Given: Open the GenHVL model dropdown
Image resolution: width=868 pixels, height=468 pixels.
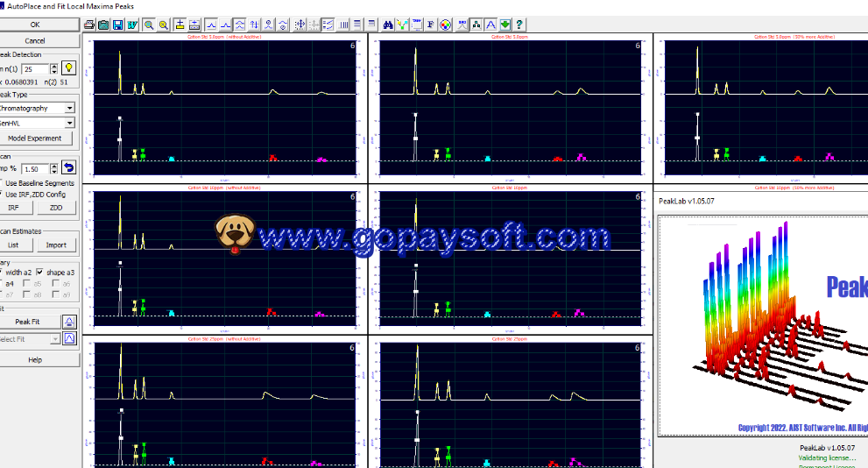Looking at the screenshot, I should click(69, 123).
